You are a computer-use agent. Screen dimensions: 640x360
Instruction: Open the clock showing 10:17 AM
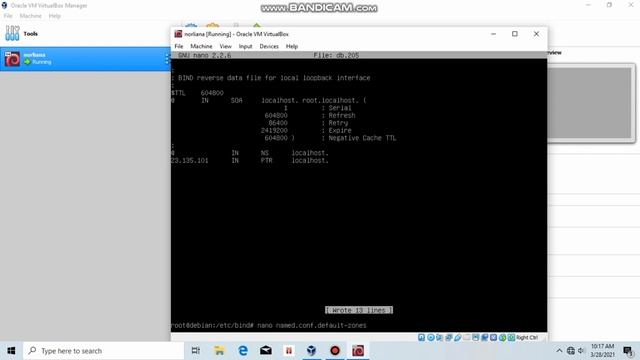click(x=602, y=351)
